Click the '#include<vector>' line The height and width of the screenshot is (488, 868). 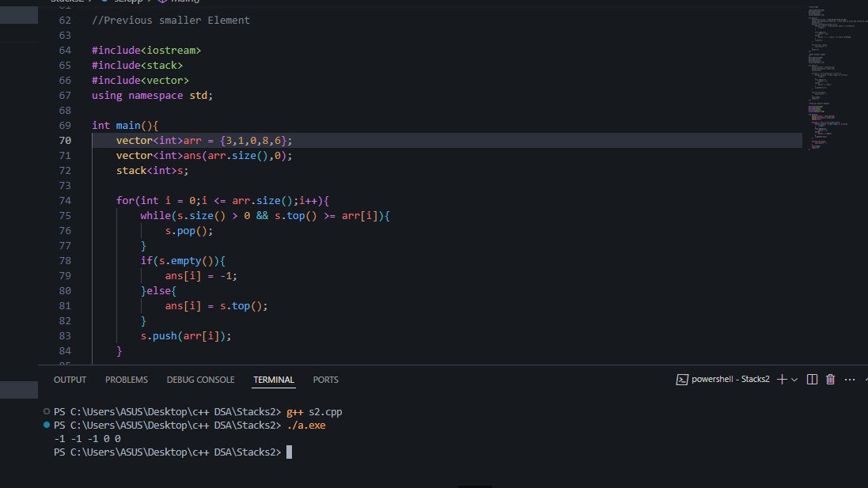tap(140, 80)
